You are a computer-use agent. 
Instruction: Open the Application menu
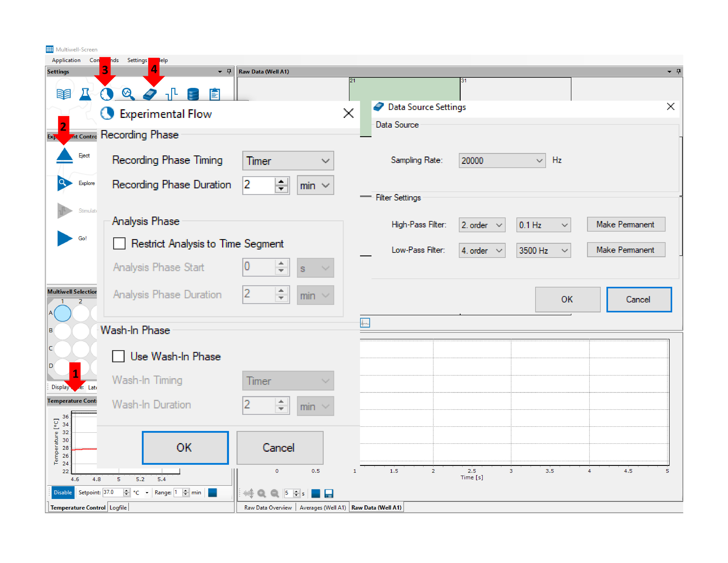tap(66, 60)
